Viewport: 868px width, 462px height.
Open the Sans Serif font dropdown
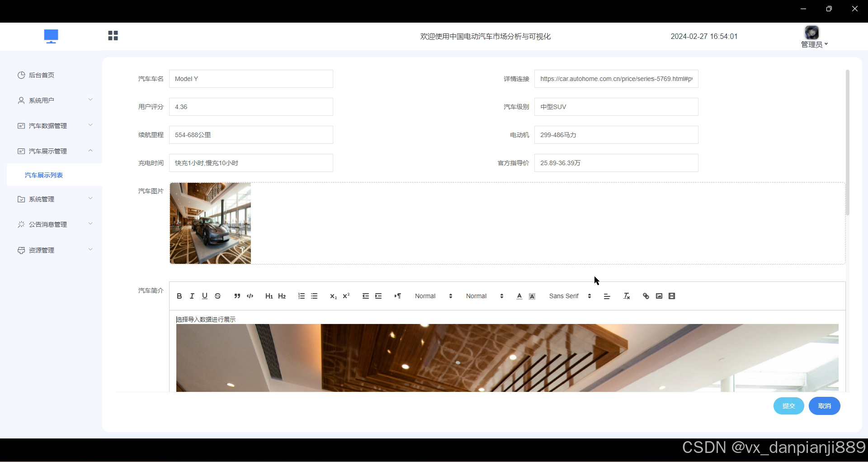[570, 296]
